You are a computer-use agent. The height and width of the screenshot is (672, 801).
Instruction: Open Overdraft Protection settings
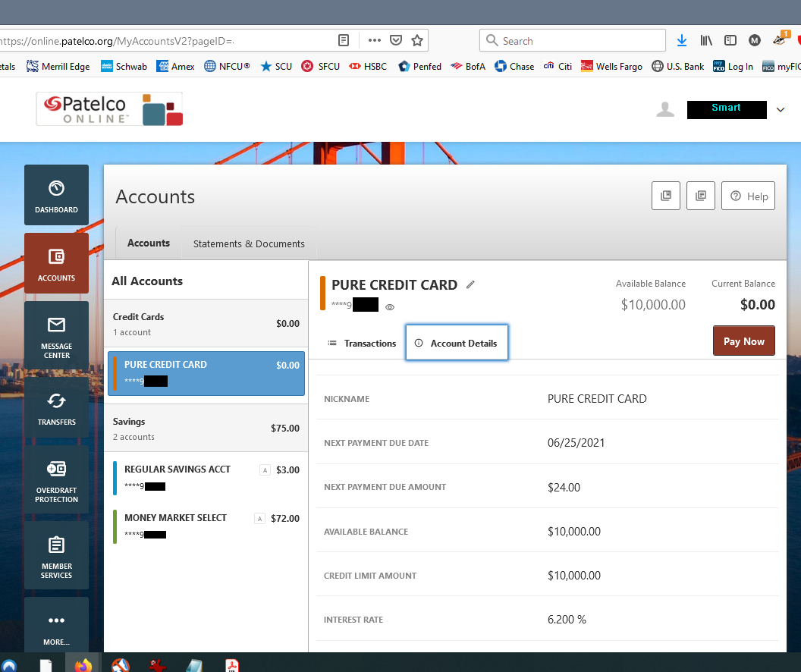click(x=56, y=478)
